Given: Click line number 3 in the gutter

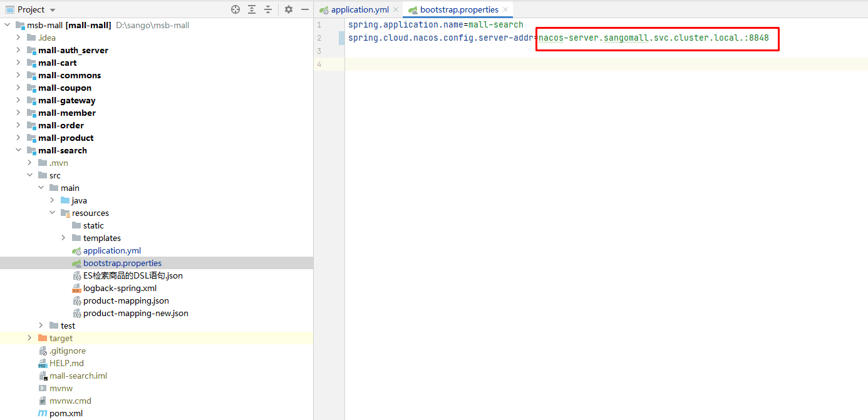Looking at the screenshot, I should point(319,51).
